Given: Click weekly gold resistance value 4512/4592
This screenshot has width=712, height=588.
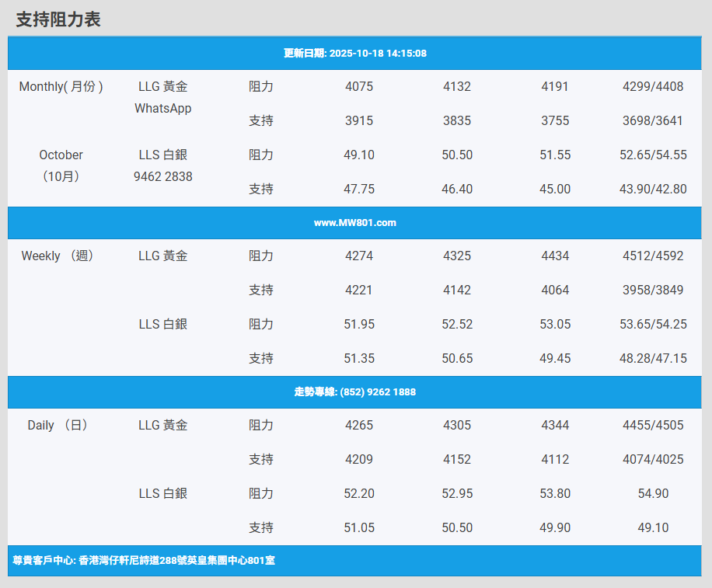Looking at the screenshot, I should tap(653, 256).
